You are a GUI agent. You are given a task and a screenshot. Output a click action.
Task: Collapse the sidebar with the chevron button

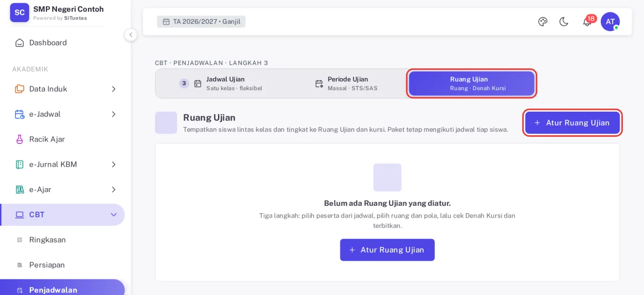(x=131, y=34)
